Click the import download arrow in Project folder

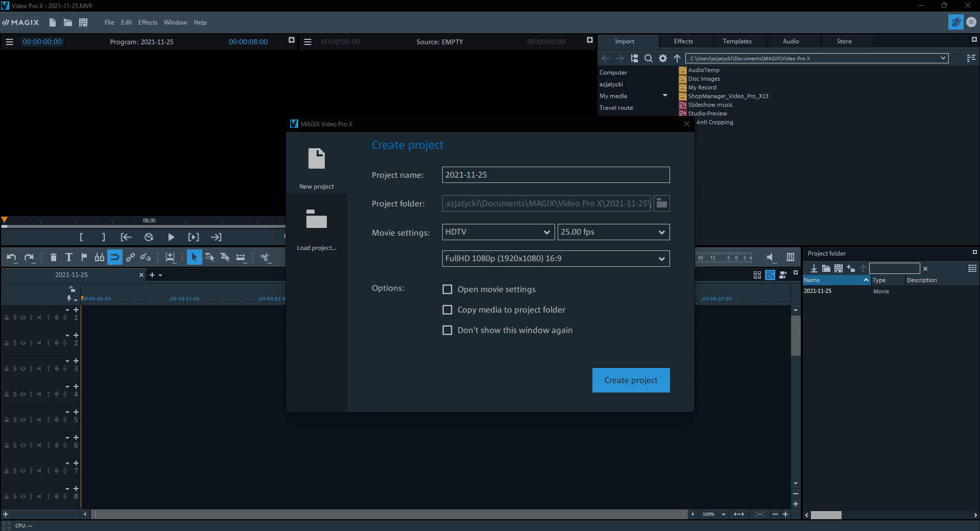click(x=814, y=268)
